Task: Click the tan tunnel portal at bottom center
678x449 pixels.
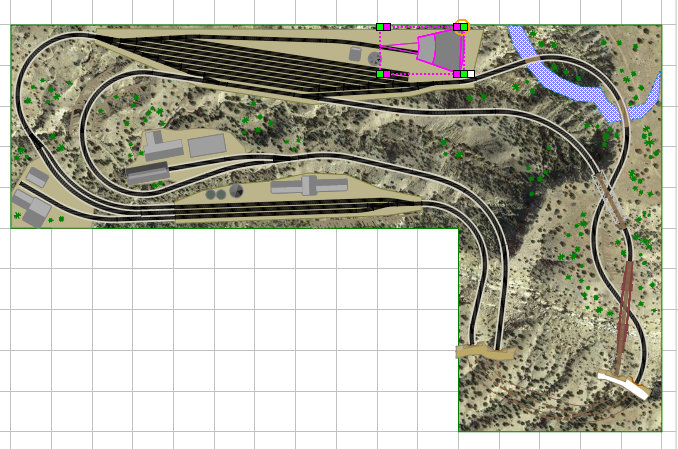Action: click(484, 352)
